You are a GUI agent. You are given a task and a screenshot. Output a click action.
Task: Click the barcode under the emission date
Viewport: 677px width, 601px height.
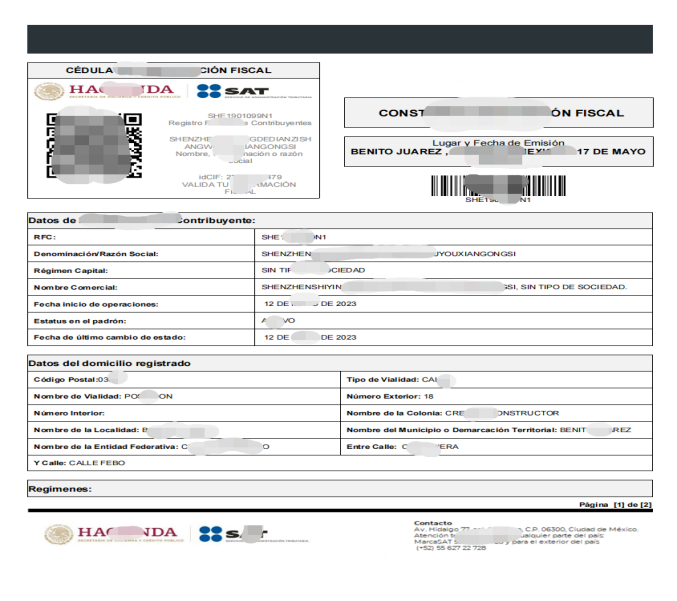(498, 186)
